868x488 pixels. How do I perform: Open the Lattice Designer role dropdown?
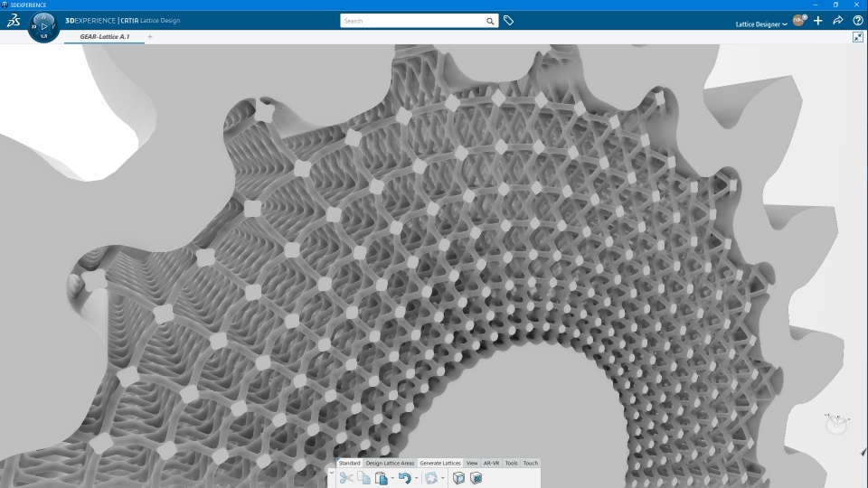761,23
